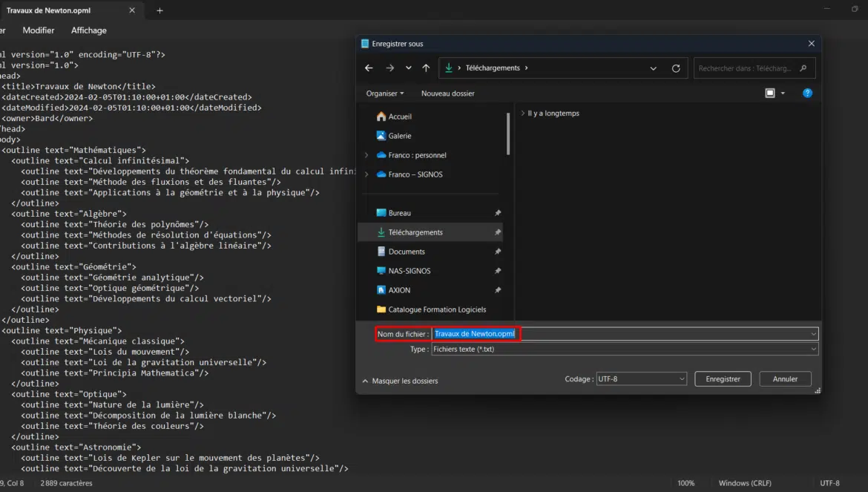The height and width of the screenshot is (492, 868).
Task: Go up one folder level with the up arrow
Action: (x=426, y=68)
